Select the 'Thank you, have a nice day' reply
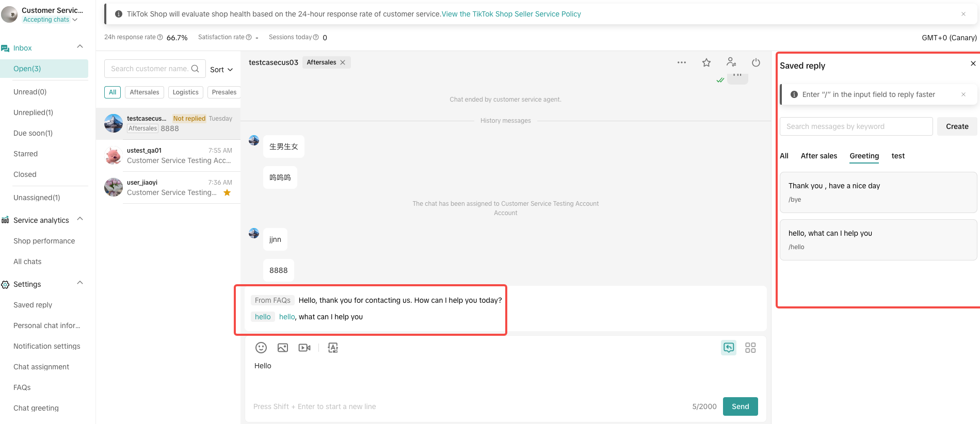This screenshot has height=424, width=980. (878, 192)
